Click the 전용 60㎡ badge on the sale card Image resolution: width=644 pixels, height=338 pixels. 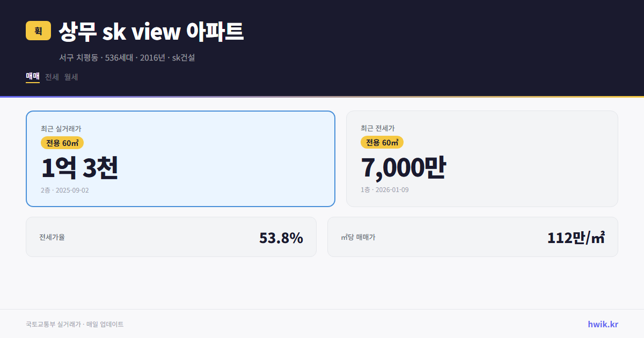61,143
